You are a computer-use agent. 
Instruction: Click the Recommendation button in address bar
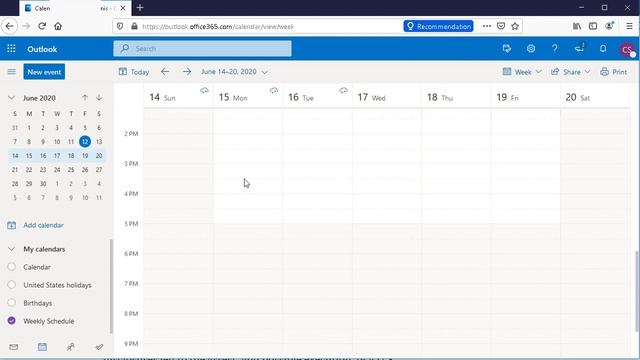coord(438,26)
